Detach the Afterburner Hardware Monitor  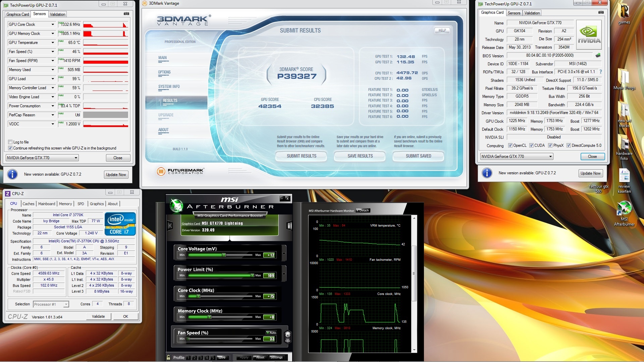pos(363,210)
